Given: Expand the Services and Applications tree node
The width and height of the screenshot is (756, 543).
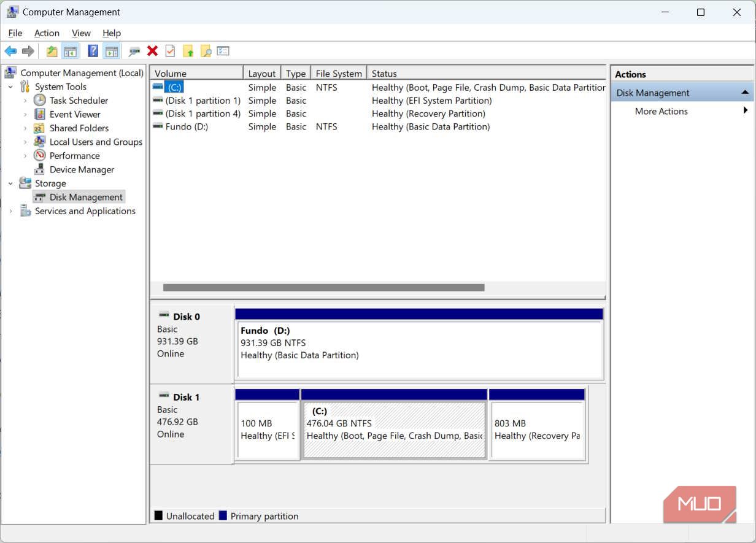Looking at the screenshot, I should click(x=11, y=210).
